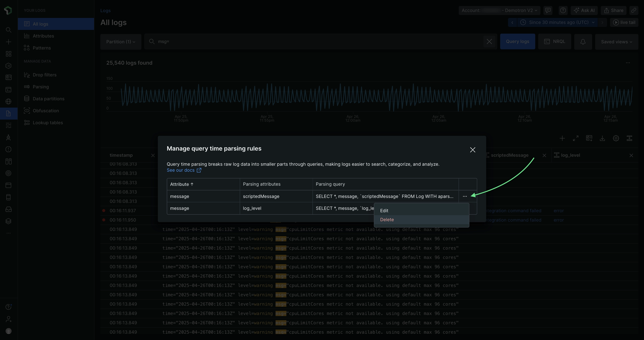
Task: Open the Since 30 minutes ago time picker
Action: tap(558, 22)
